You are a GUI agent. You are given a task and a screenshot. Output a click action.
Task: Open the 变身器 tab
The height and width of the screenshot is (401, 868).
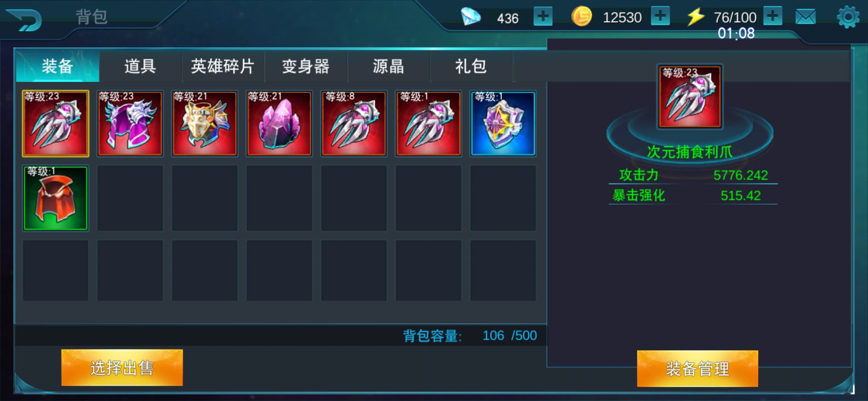pyautogui.click(x=306, y=66)
